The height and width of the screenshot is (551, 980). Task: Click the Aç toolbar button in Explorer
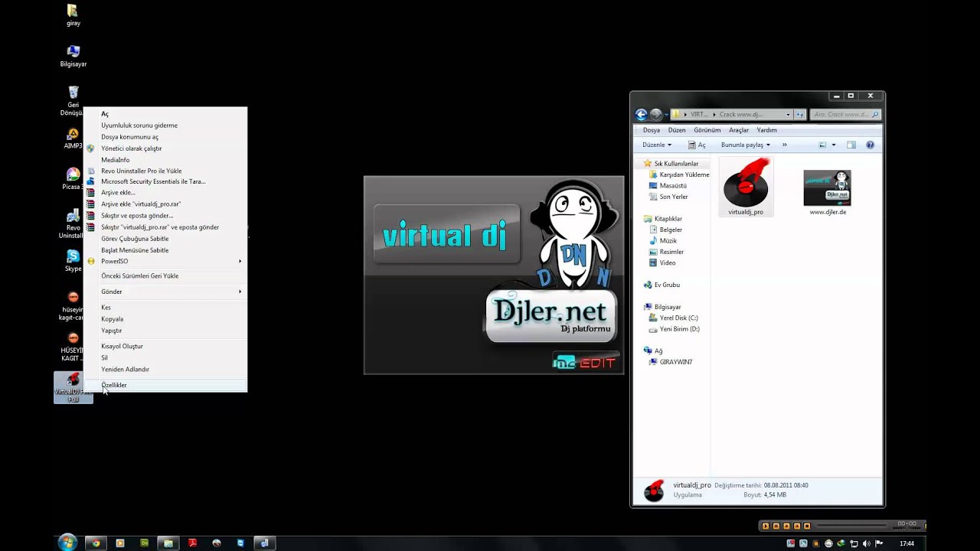[697, 145]
